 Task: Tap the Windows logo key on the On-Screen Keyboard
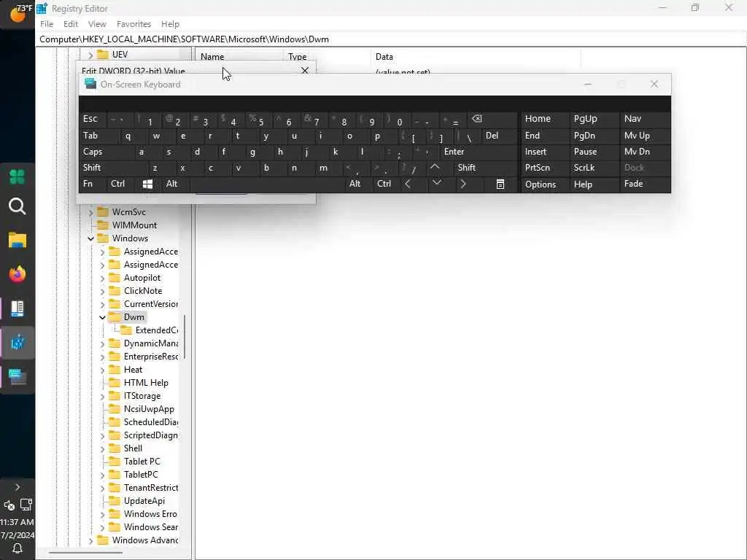147,184
